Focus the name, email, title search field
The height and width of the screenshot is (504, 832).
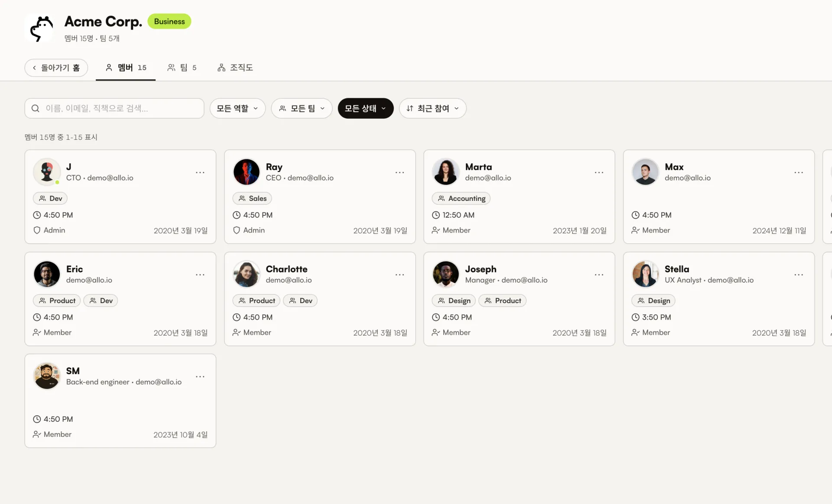point(114,108)
